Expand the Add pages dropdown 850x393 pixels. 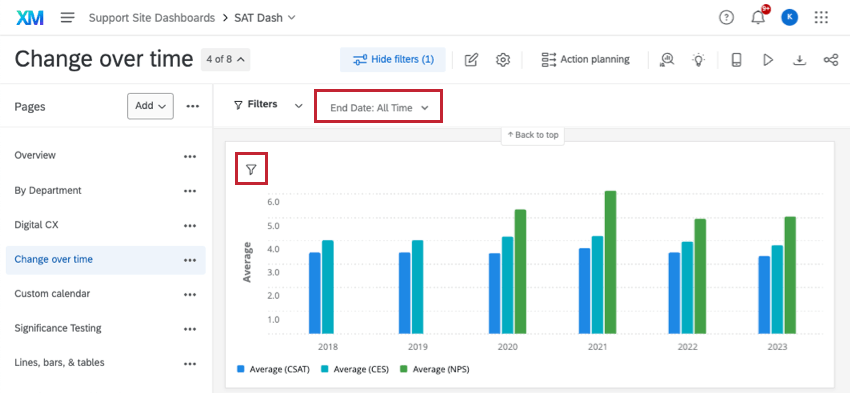click(x=150, y=106)
